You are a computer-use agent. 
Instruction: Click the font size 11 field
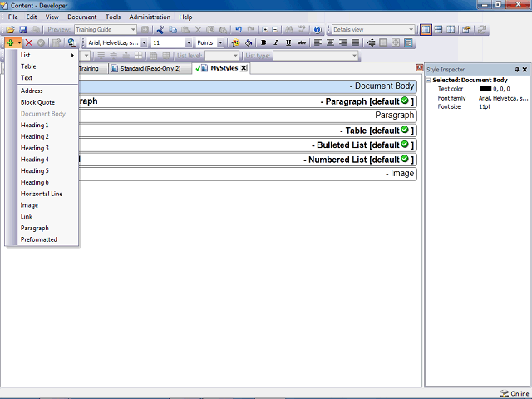tap(168, 42)
